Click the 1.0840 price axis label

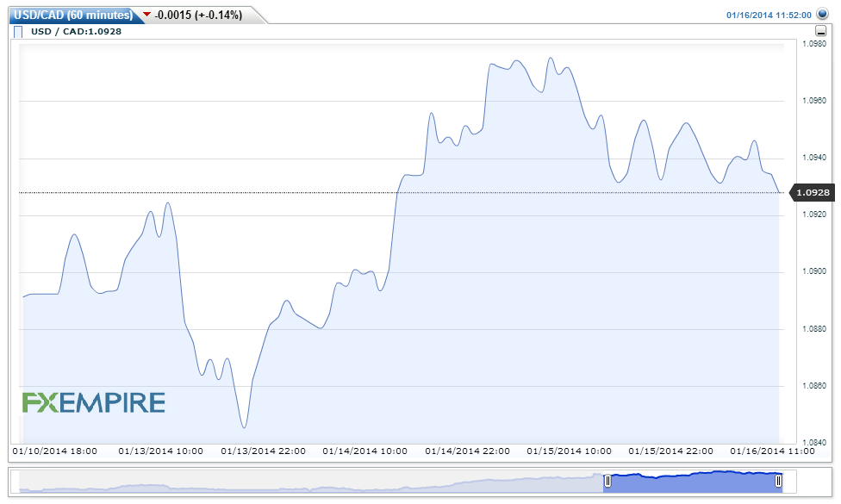coord(814,442)
